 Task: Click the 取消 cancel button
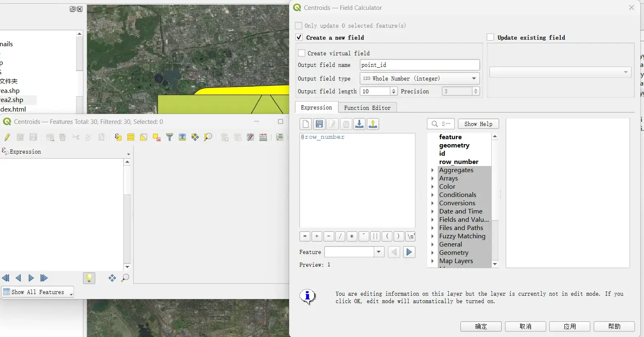click(x=526, y=326)
